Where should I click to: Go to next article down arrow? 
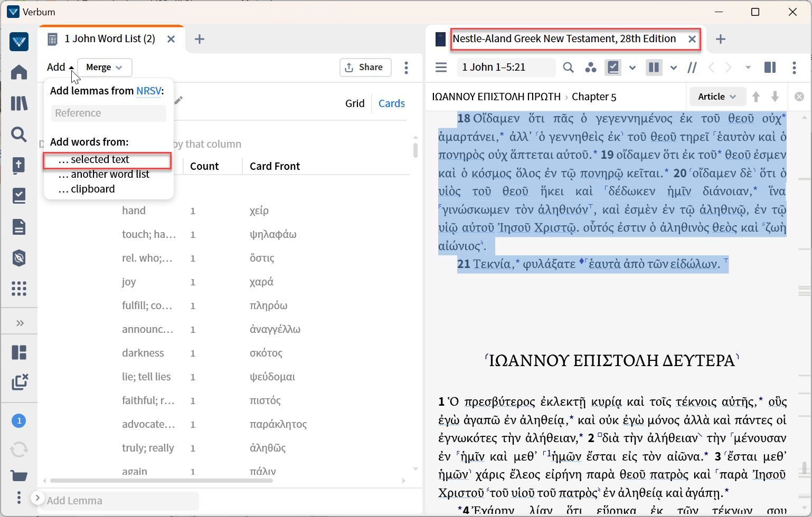[775, 97]
